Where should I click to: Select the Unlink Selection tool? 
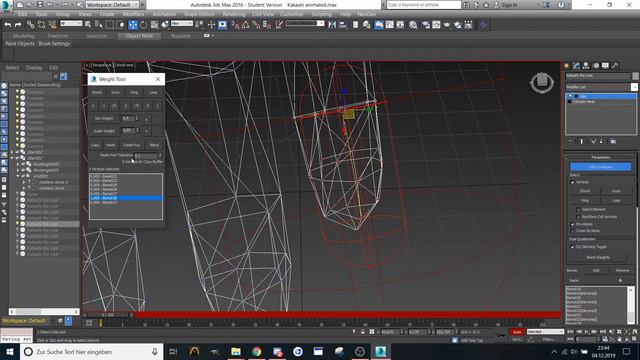pos(41,25)
